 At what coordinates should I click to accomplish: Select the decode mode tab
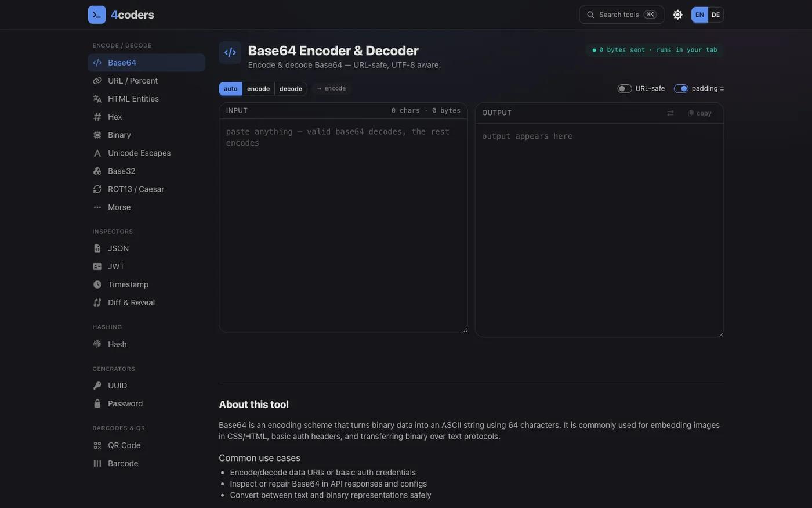[x=291, y=88]
